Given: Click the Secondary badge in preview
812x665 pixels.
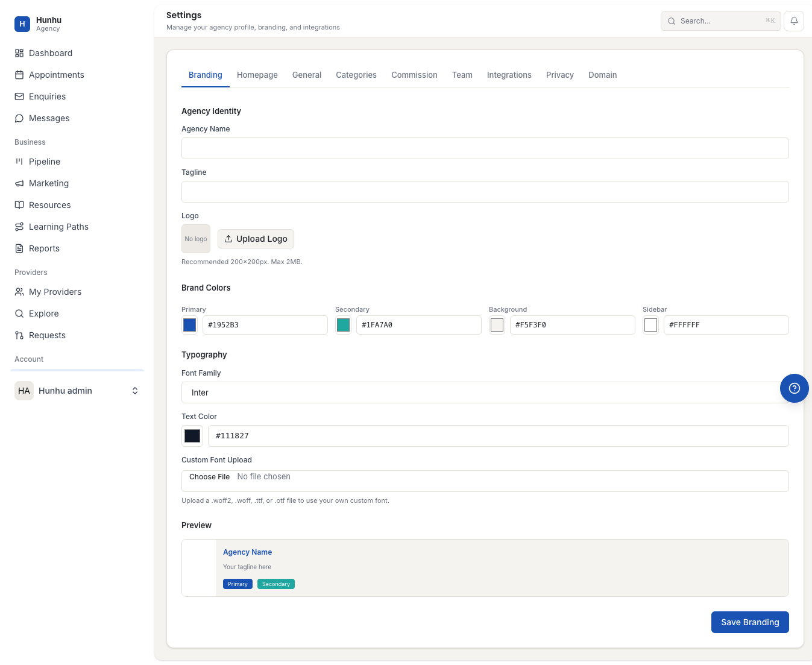Looking at the screenshot, I should [x=276, y=584].
